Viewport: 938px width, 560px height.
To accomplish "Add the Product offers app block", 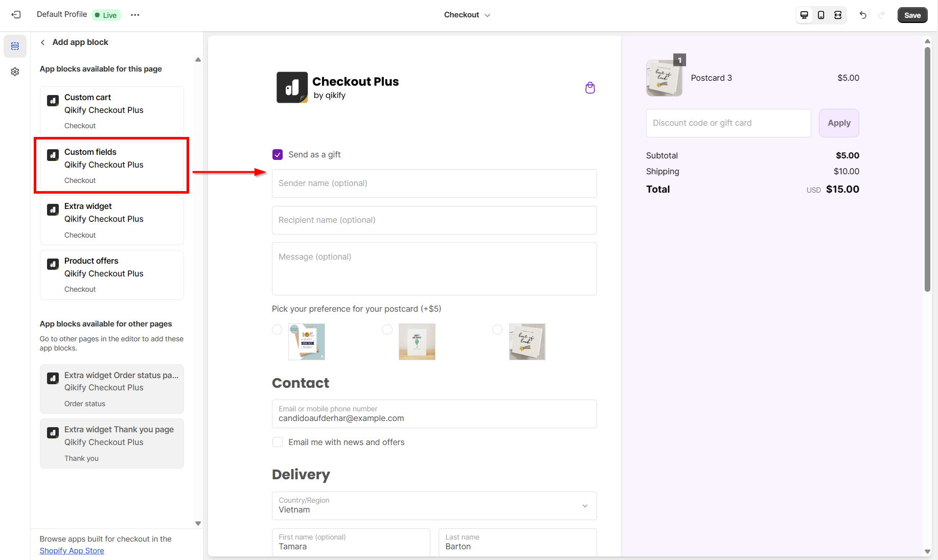I will click(x=112, y=274).
